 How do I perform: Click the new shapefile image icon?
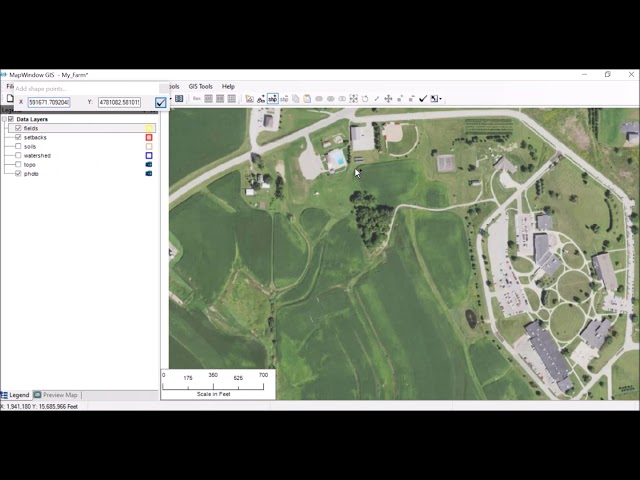click(x=249, y=99)
